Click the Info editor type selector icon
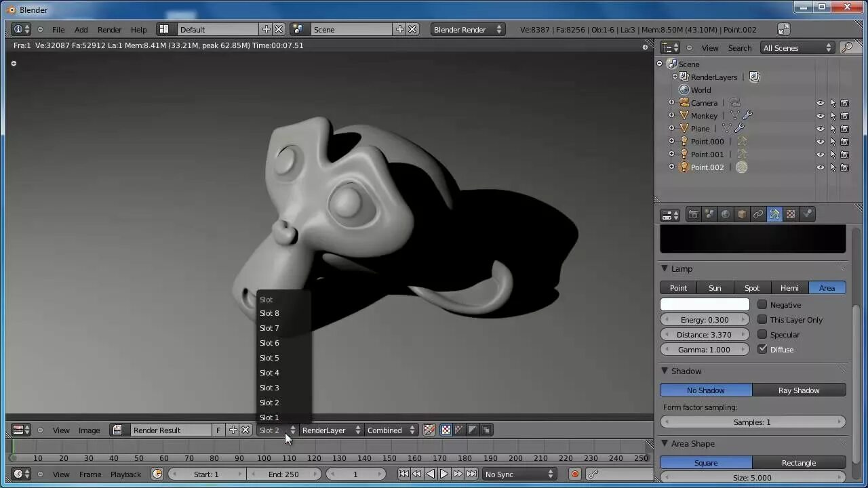The width and height of the screenshot is (868, 488). click(22, 29)
